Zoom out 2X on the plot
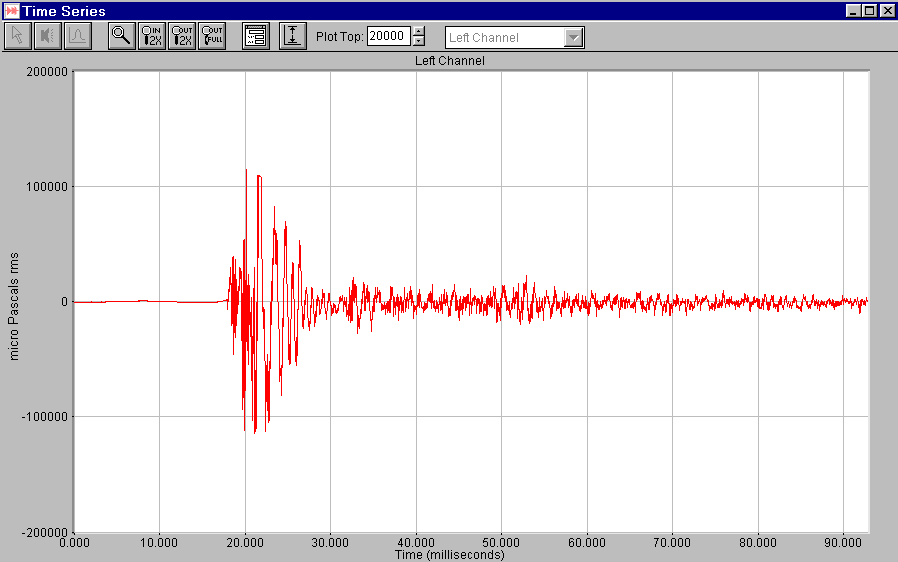 click(182, 36)
